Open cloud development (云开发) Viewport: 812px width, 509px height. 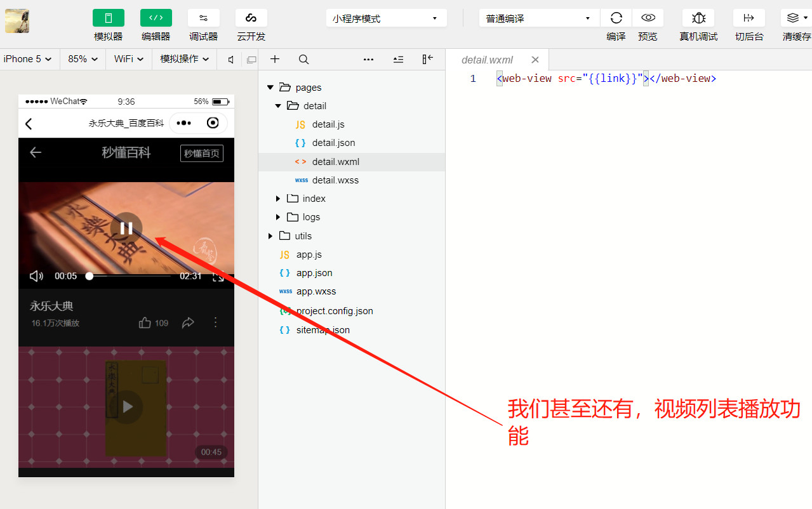(x=251, y=18)
